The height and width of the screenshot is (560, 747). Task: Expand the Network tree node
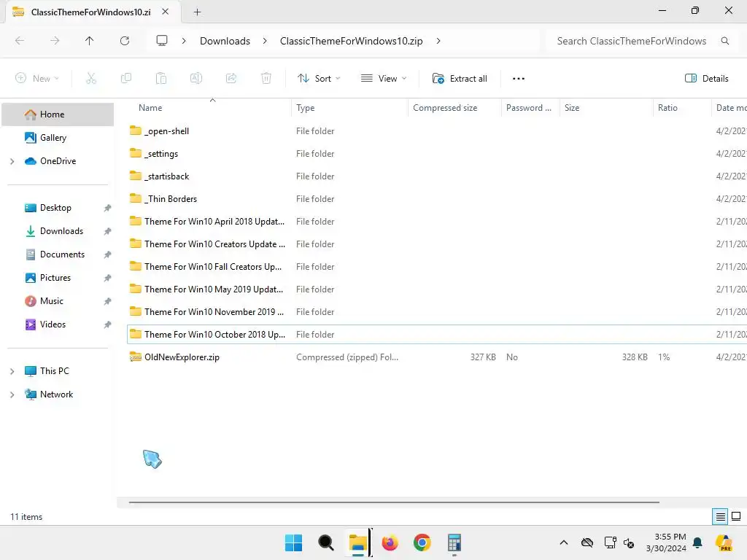click(x=12, y=394)
